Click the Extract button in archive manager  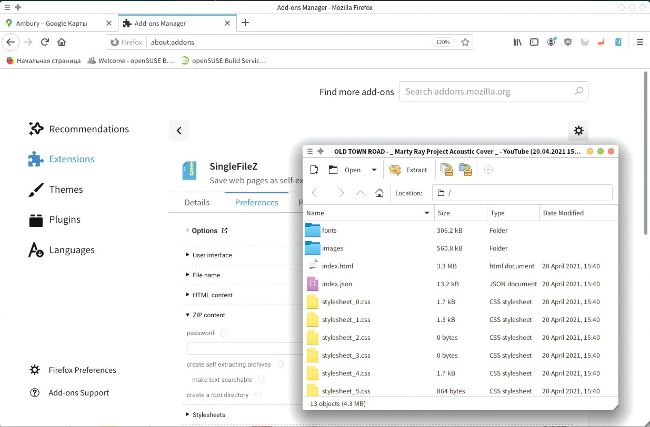pyautogui.click(x=408, y=170)
